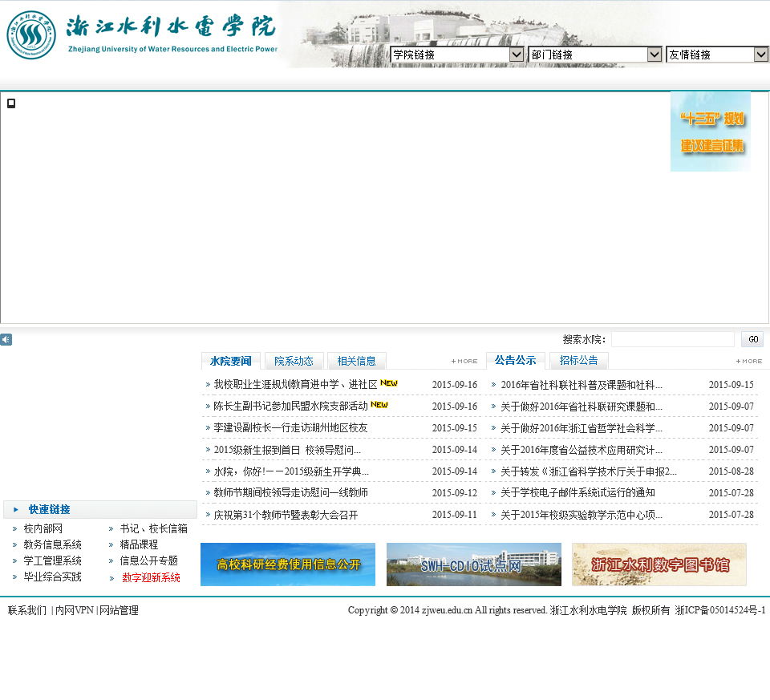Open notice 关于做好2016年浙江省哲学社会科学

click(581, 428)
